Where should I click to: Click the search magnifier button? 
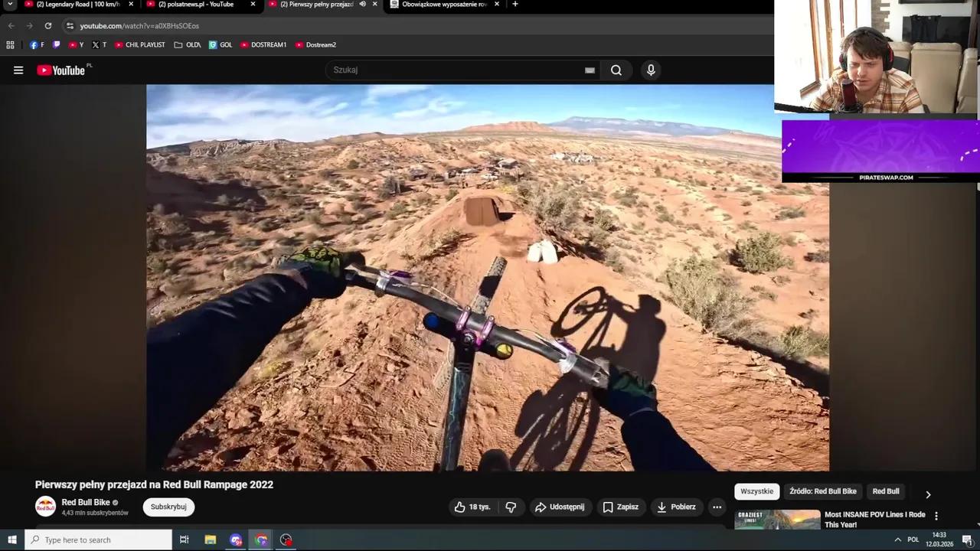click(616, 70)
